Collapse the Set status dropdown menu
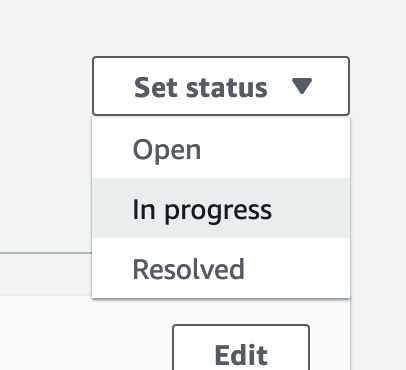406x370 pixels. 221,86
